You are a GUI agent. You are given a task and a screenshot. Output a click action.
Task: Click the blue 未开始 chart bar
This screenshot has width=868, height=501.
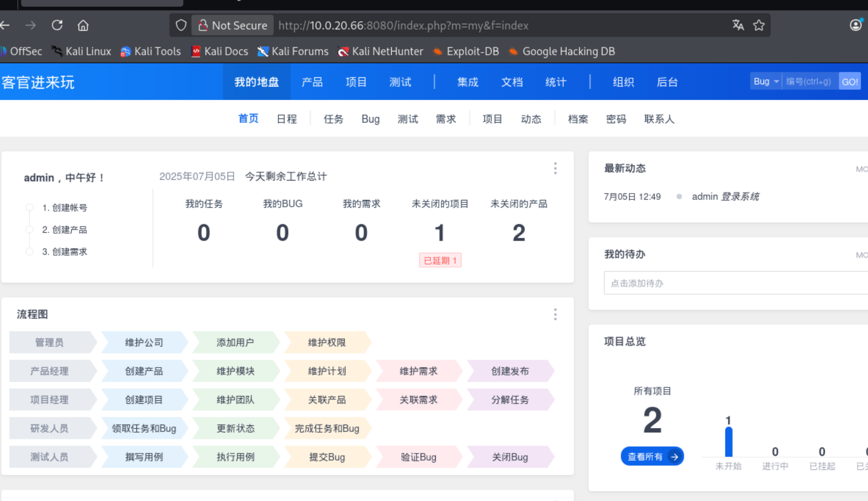[x=729, y=442]
